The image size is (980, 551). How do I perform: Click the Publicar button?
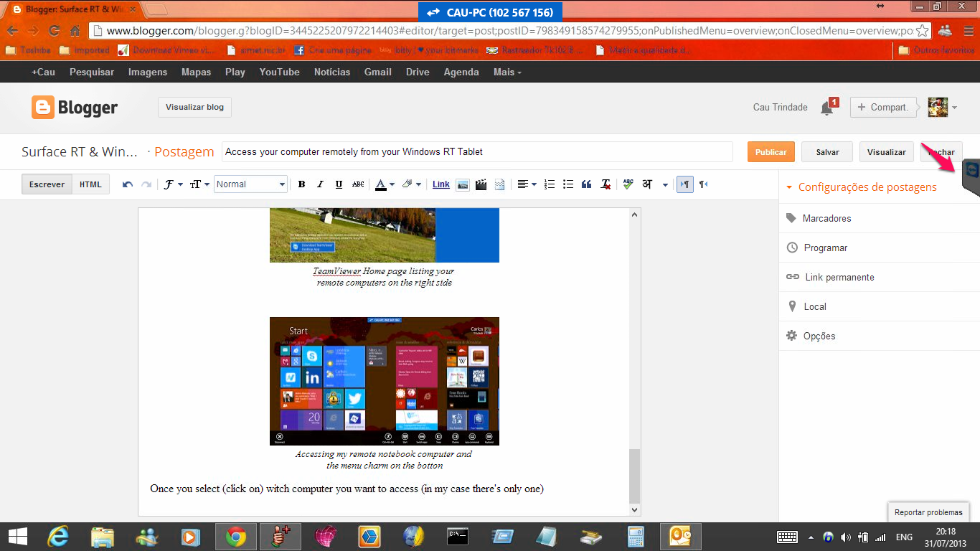(771, 152)
